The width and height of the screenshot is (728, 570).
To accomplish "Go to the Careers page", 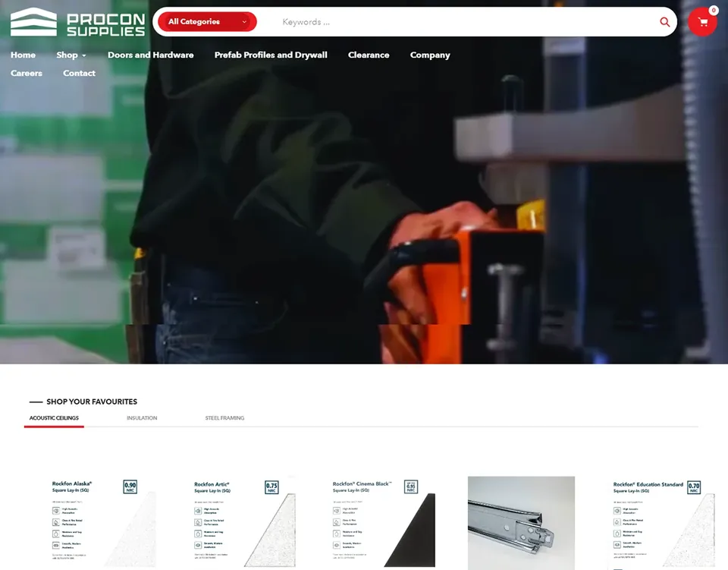I will (27, 73).
